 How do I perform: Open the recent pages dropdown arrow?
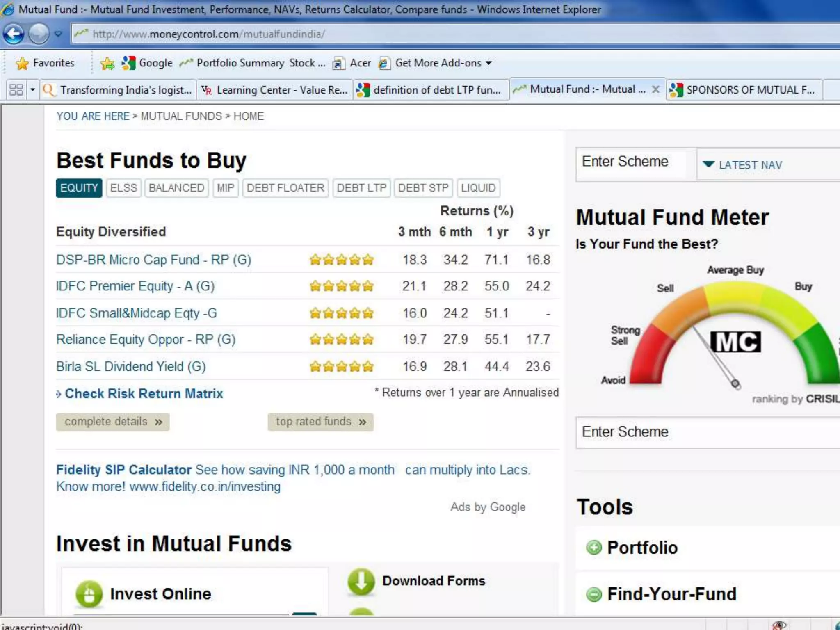tap(58, 34)
